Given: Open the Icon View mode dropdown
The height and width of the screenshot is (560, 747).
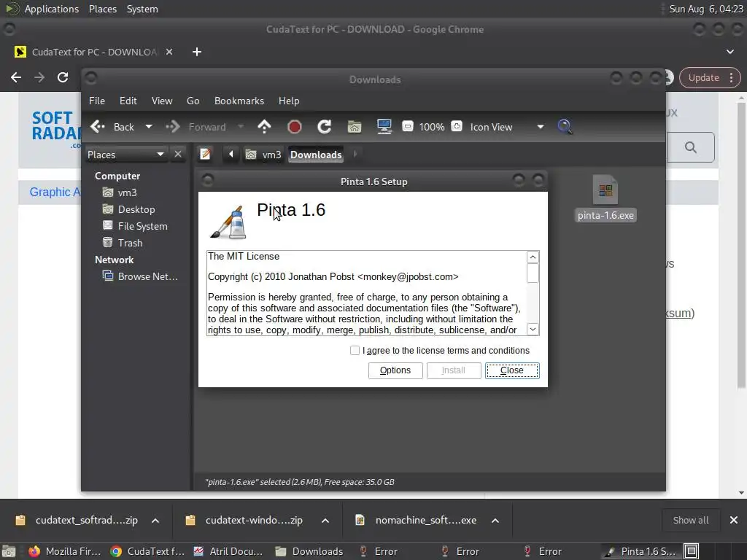Looking at the screenshot, I should pyautogui.click(x=507, y=127).
